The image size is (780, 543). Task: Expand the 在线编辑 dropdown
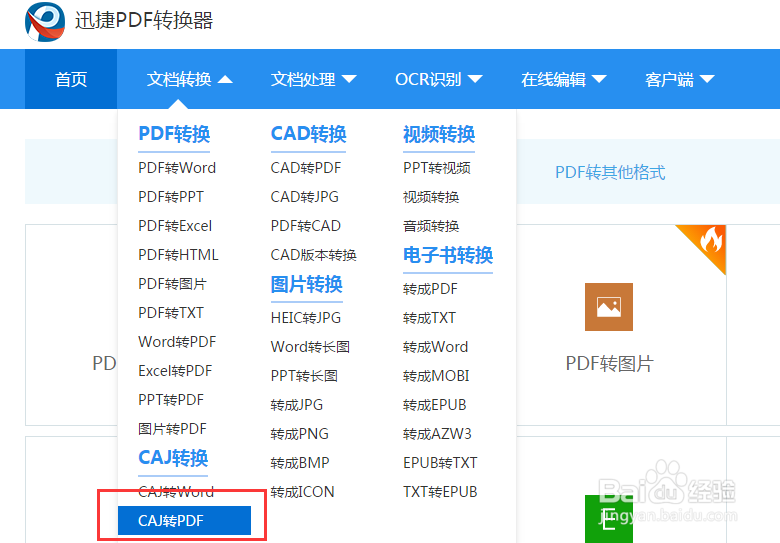tap(564, 79)
